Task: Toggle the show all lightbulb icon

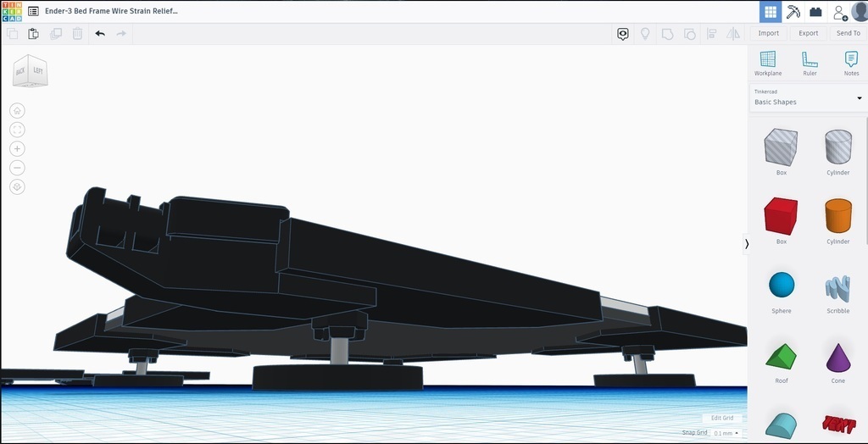Action: 645,34
